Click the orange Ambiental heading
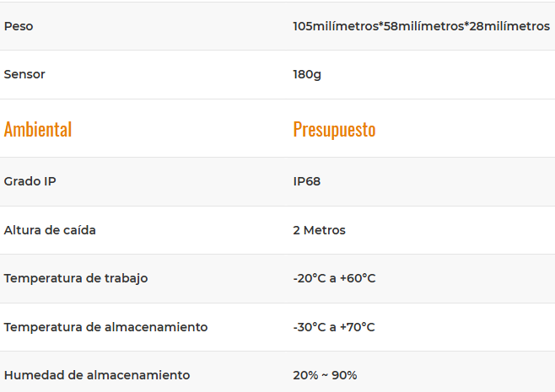The height and width of the screenshot is (392, 555). [38, 129]
